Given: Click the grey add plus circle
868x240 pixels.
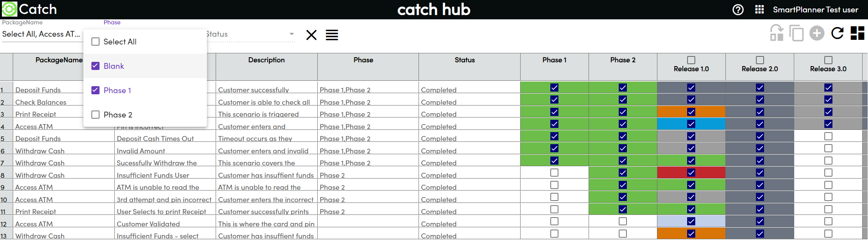Looking at the screenshot, I should [x=817, y=33].
